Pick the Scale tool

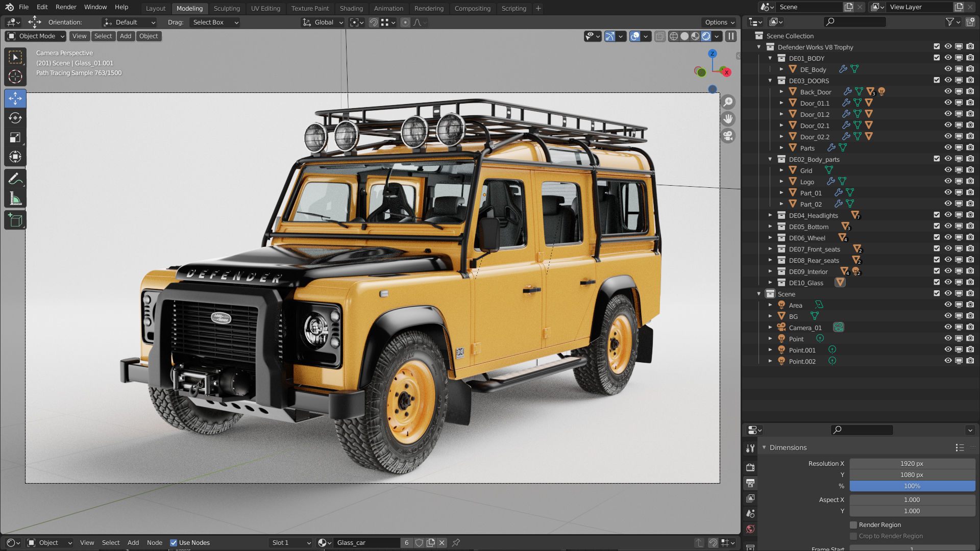click(15, 137)
